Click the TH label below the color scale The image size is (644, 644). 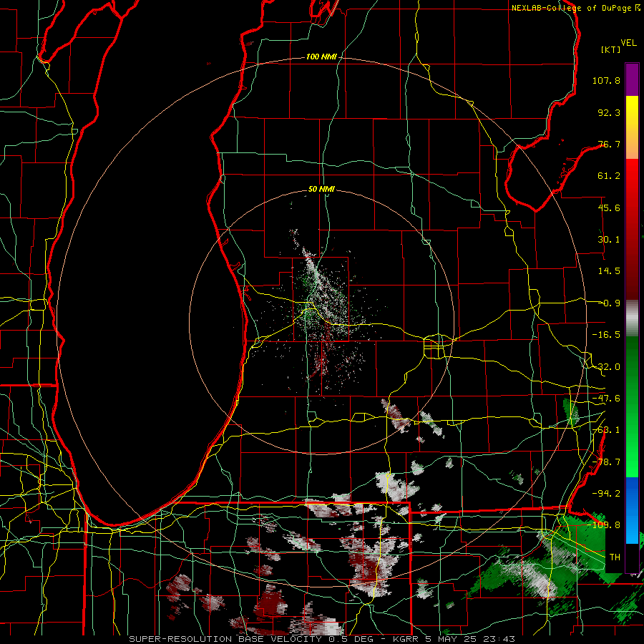pos(615,557)
